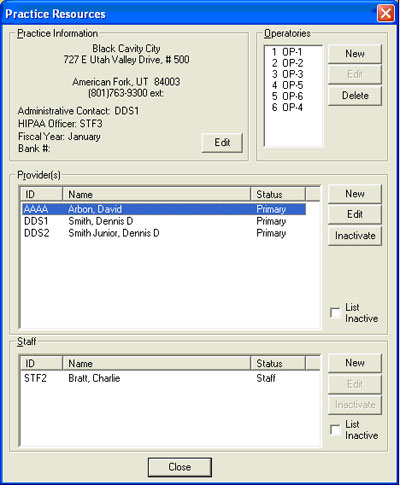Click the provider ID column header
400x485 pixels.
click(42, 194)
